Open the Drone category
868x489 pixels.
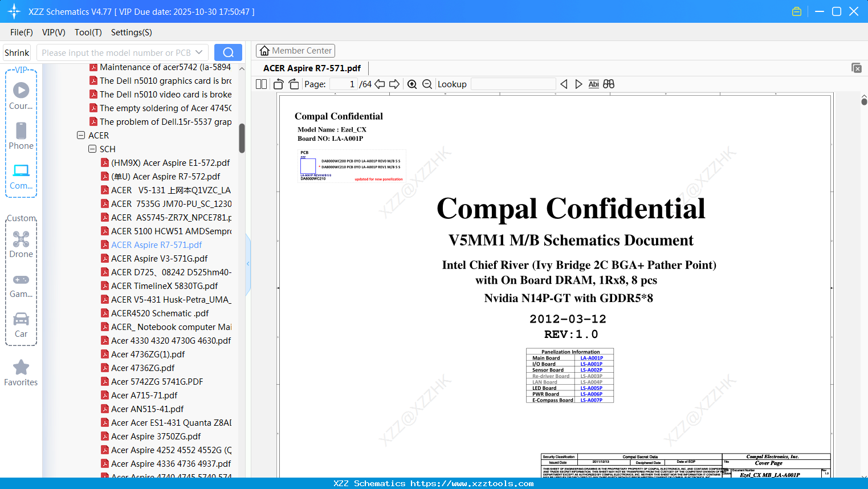click(x=21, y=245)
